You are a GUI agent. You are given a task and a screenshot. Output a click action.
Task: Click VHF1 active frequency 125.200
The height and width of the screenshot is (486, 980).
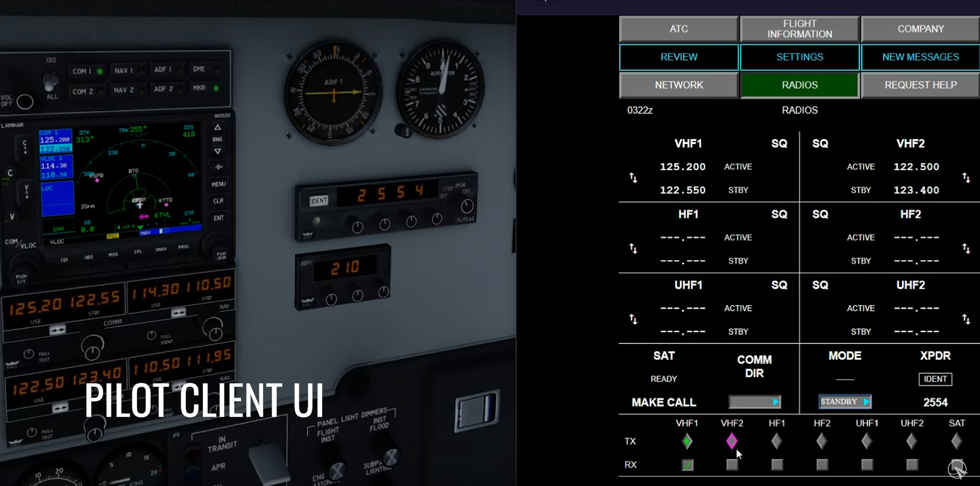pos(683,167)
